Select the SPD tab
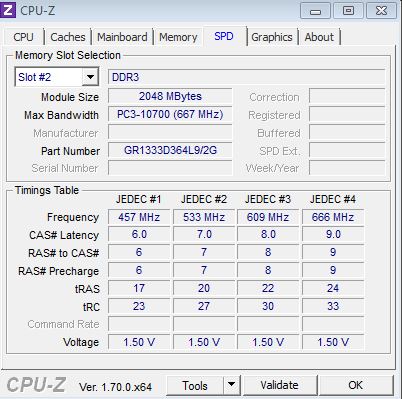 [x=224, y=36]
